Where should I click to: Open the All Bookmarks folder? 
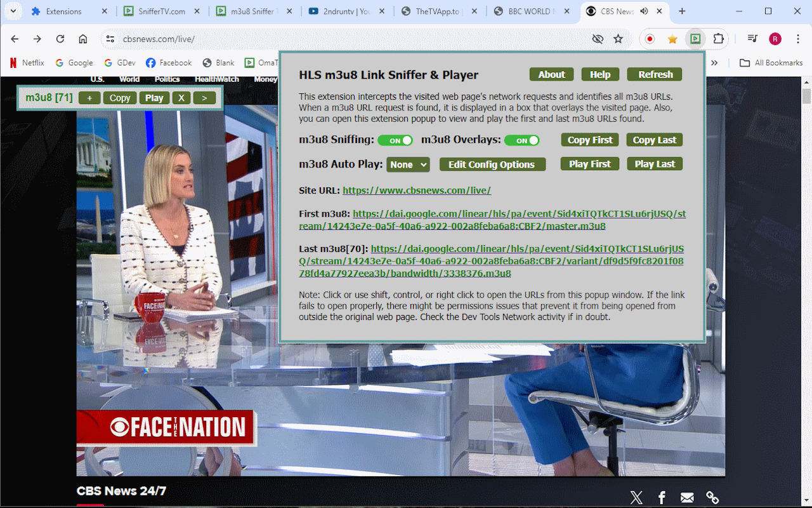click(771, 63)
